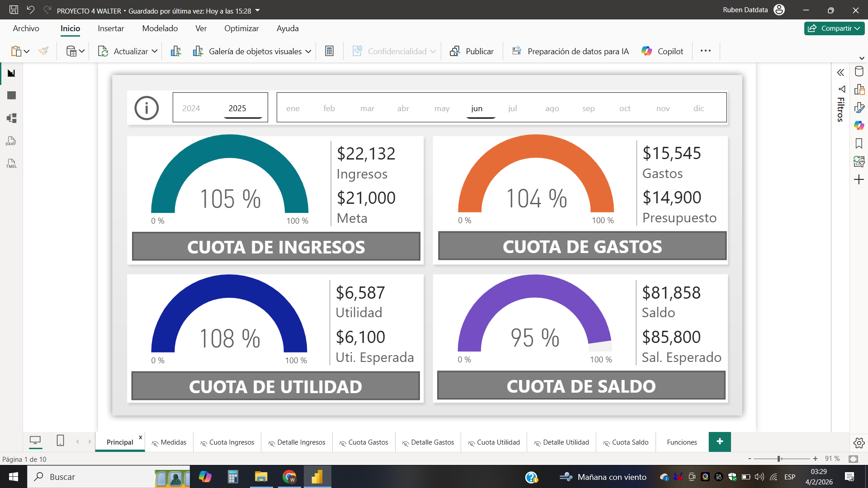The height and width of the screenshot is (488, 868).
Task: Expand the Actualizar dropdown arrow
Action: pyautogui.click(x=155, y=52)
